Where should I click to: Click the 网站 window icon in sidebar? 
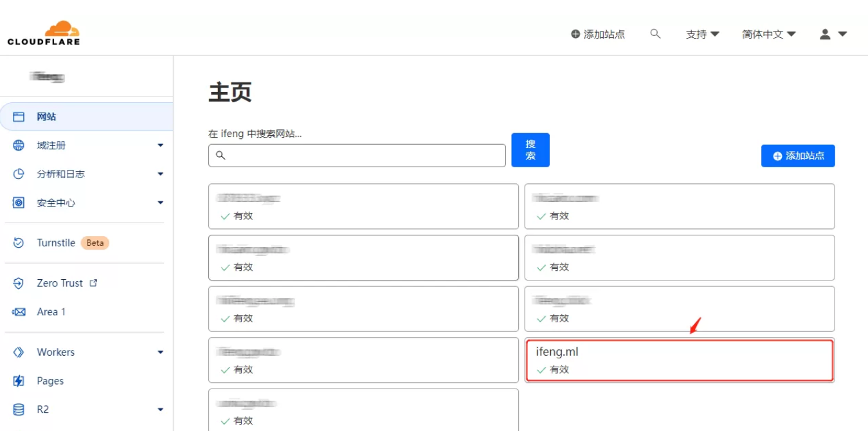pos(19,117)
